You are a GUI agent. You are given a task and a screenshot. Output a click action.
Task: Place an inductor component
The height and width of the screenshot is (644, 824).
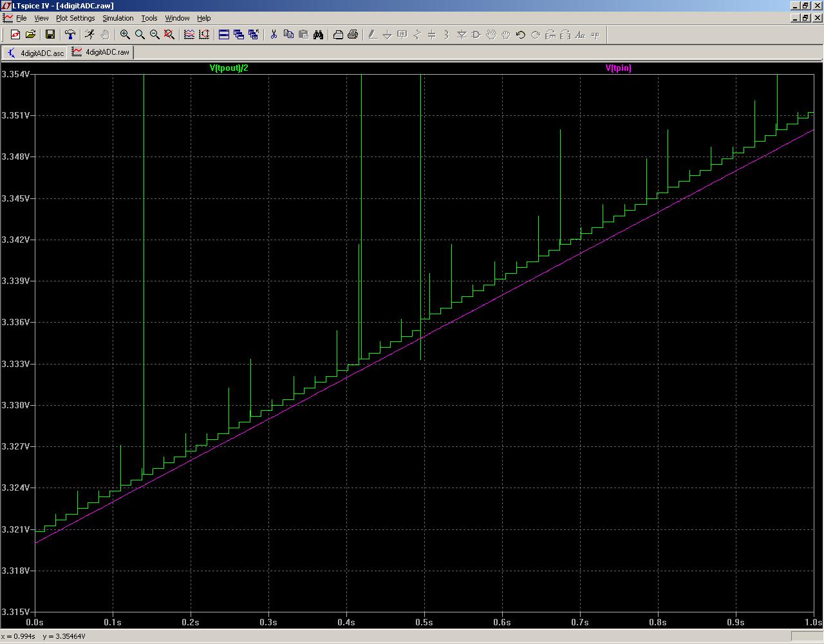[x=447, y=35]
